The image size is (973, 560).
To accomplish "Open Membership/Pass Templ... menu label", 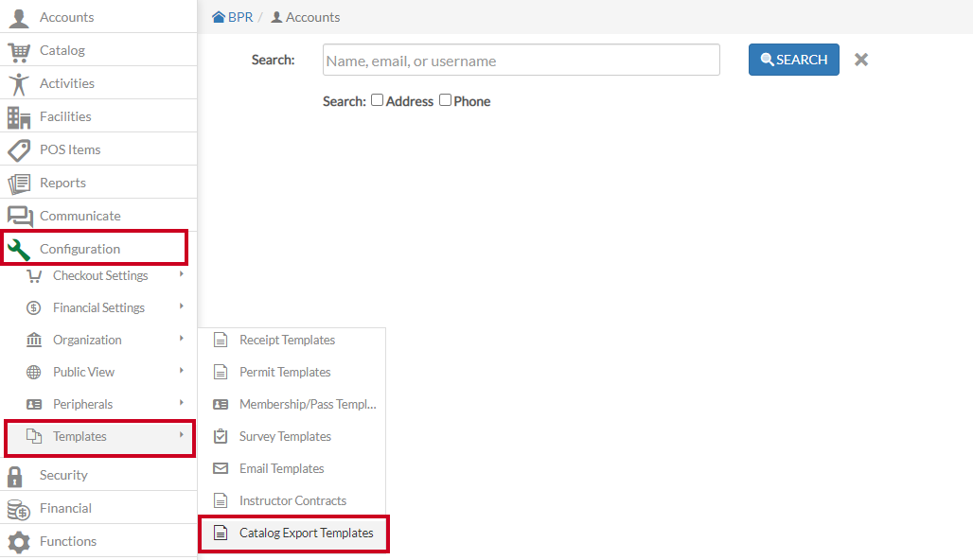I will (308, 404).
